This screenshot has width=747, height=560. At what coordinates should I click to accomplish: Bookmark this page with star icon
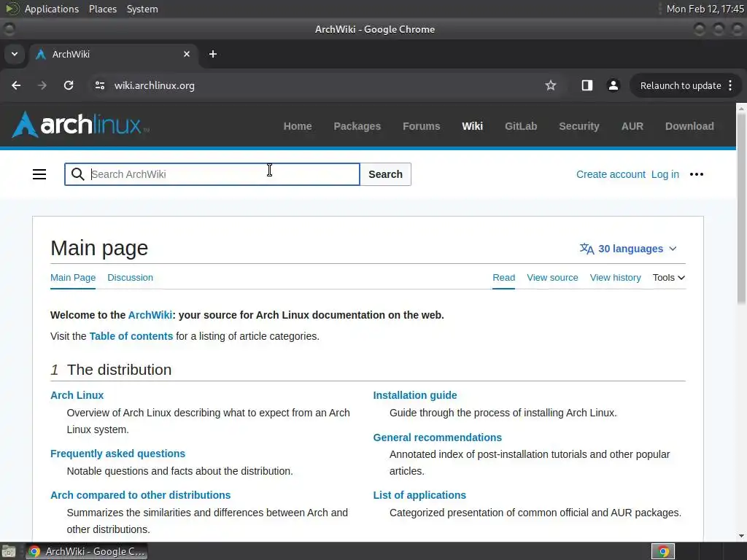(551, 85)
